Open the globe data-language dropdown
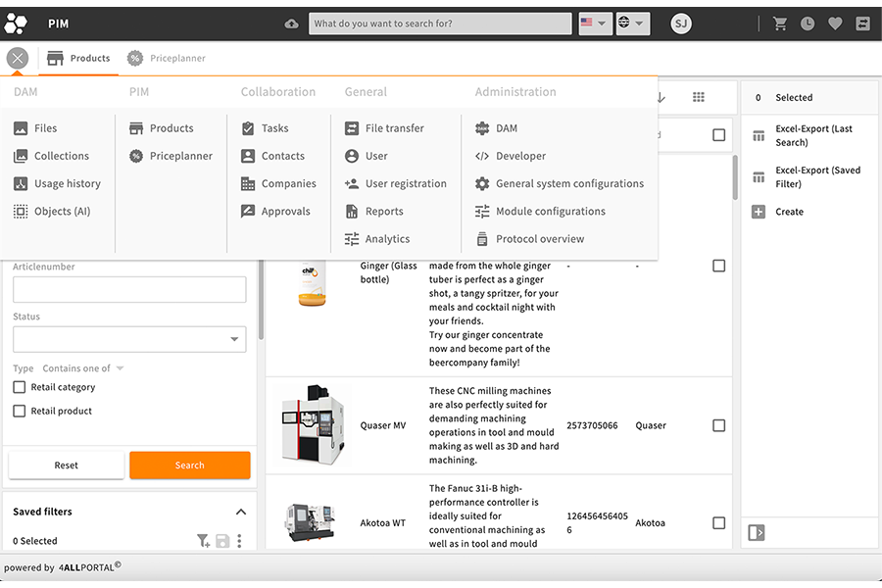882x588 pixels. click(633, 24)
